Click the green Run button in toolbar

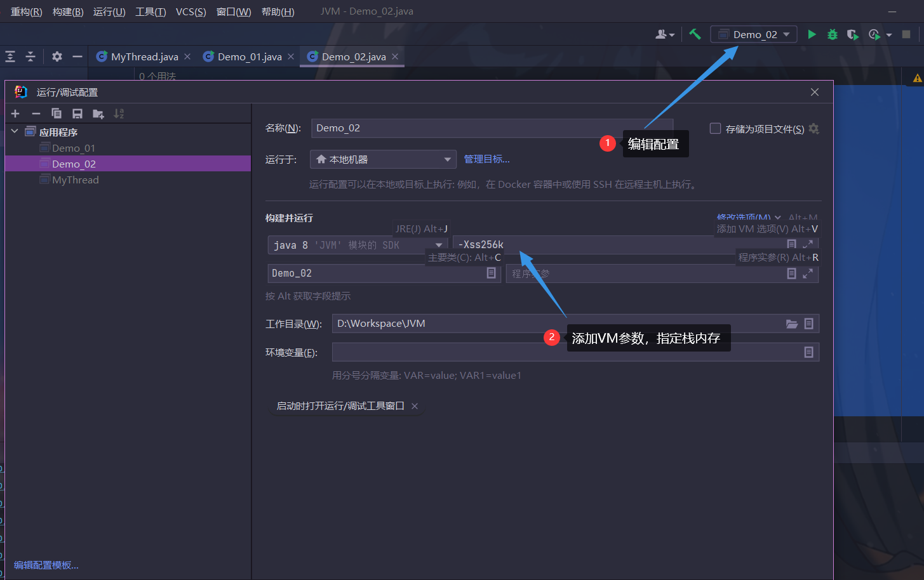click(812, 34)
